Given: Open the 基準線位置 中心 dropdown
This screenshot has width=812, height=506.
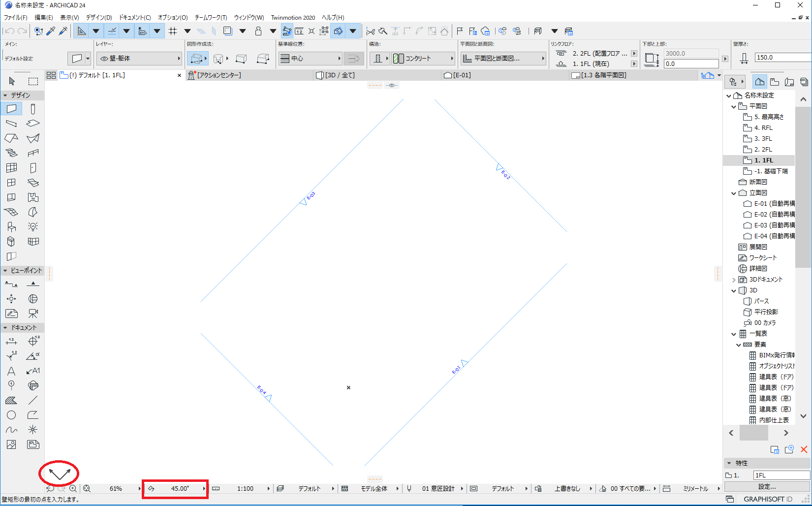Looking at the screenshot, I should (310, 59).
